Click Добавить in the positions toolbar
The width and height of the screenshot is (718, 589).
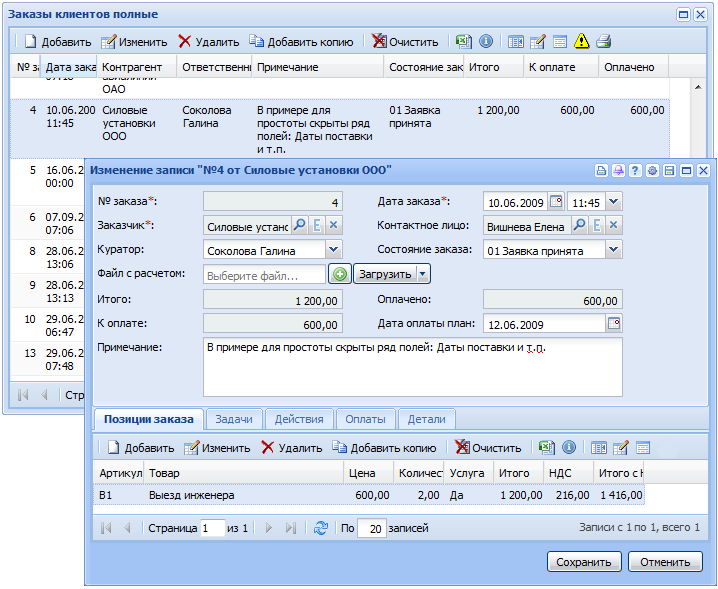pos(141,448)
